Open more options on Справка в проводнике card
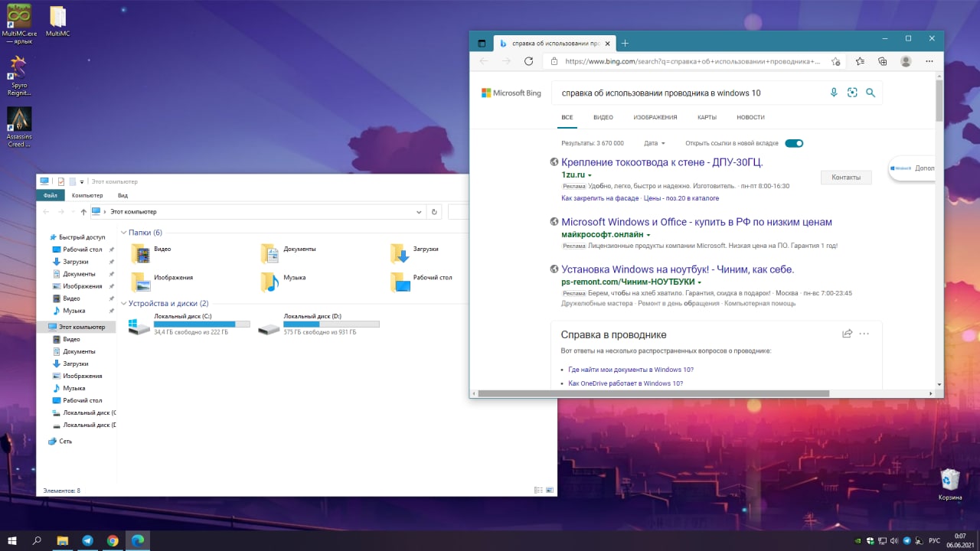 [x=864, y=334]
